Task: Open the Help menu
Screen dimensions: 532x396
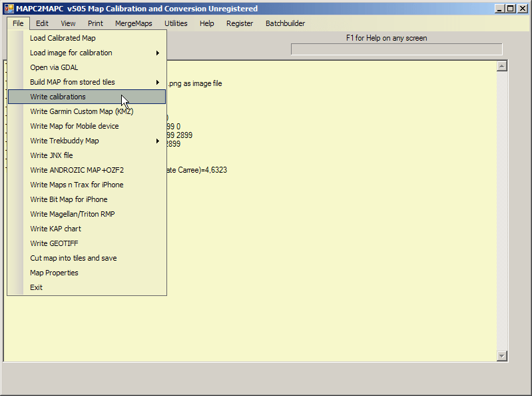Action: [206, 23]
